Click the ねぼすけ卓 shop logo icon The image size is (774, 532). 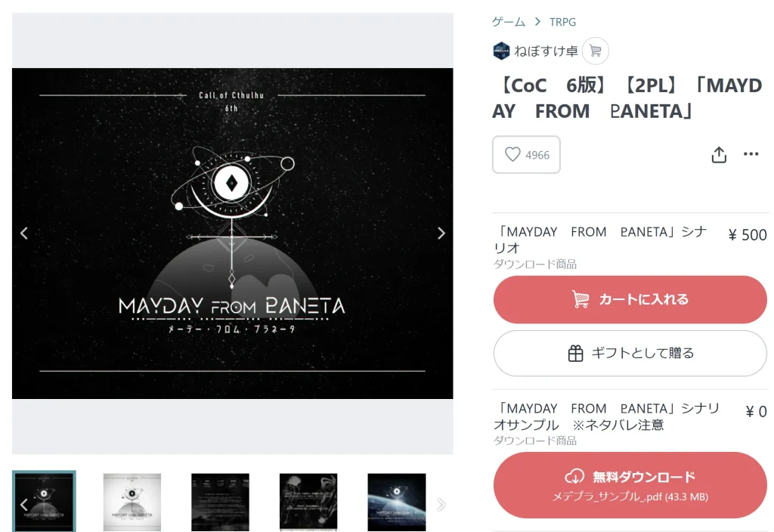click(x=501, y=51)
